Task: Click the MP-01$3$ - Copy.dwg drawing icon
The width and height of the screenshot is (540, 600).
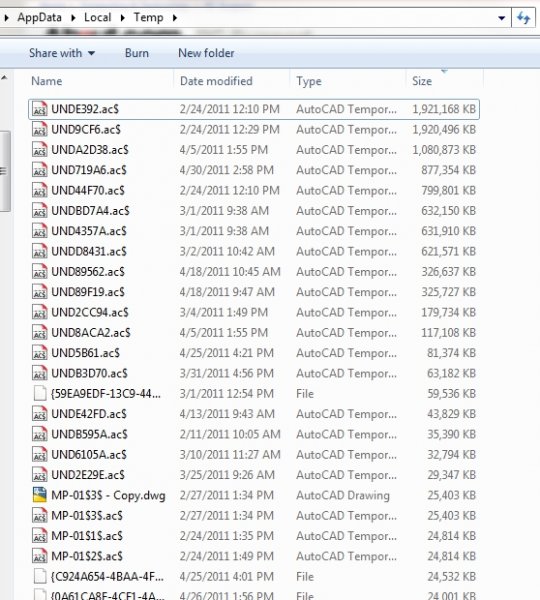Action: (x=39, y=495)
